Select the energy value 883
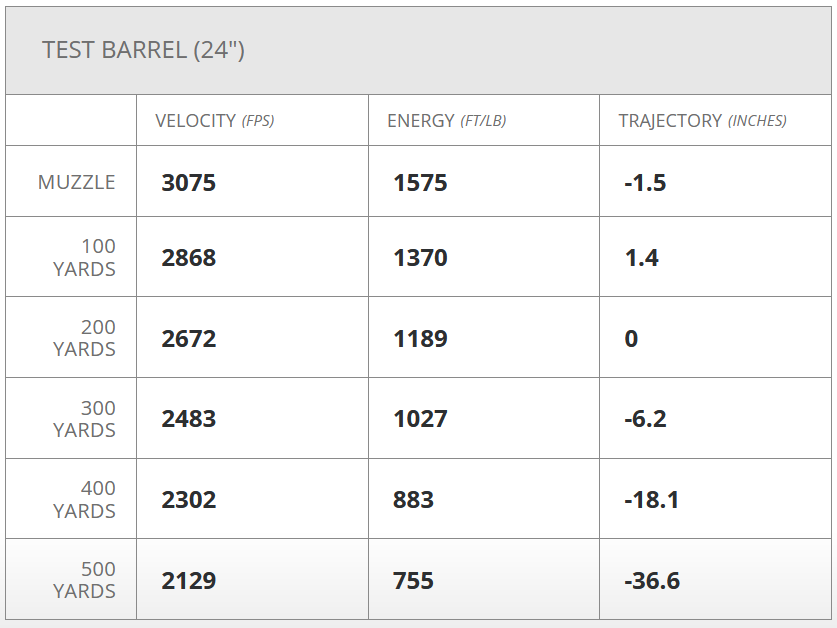Viewport: 837px width, 628px height. pyautogui.click(x=414, y=500)
